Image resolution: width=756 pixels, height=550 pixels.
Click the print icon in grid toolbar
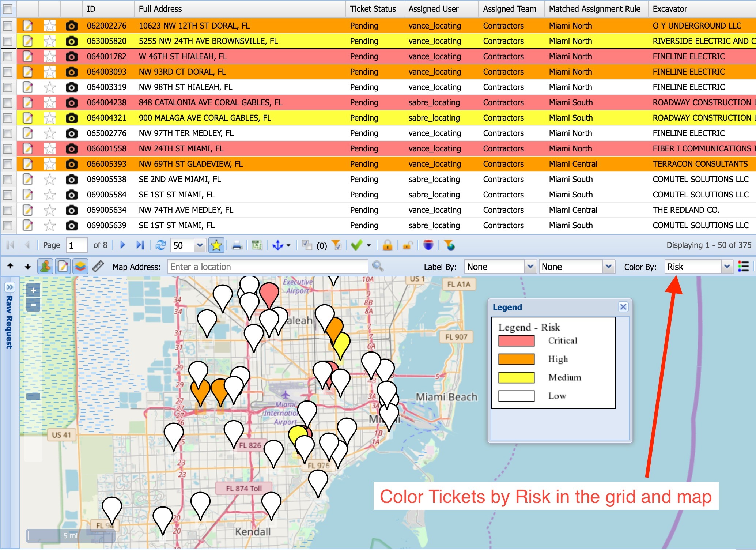pos(237,245)
